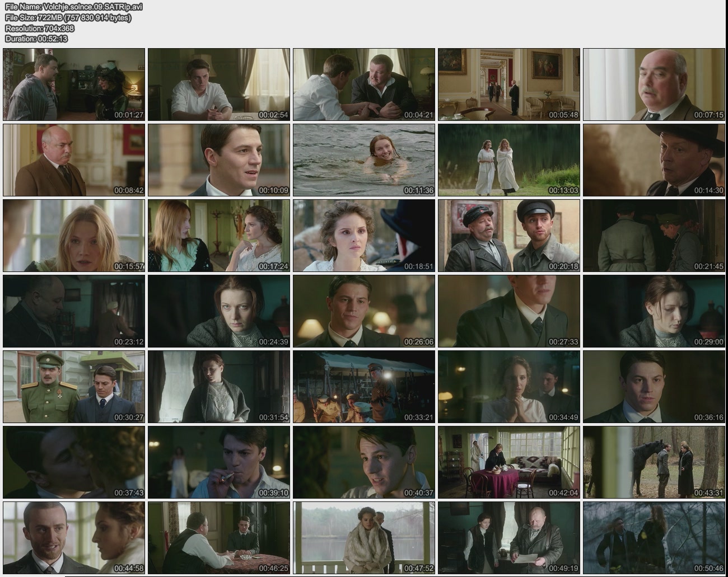Select the 00:07:15 frame of mustached man

(x=654, y=84)
